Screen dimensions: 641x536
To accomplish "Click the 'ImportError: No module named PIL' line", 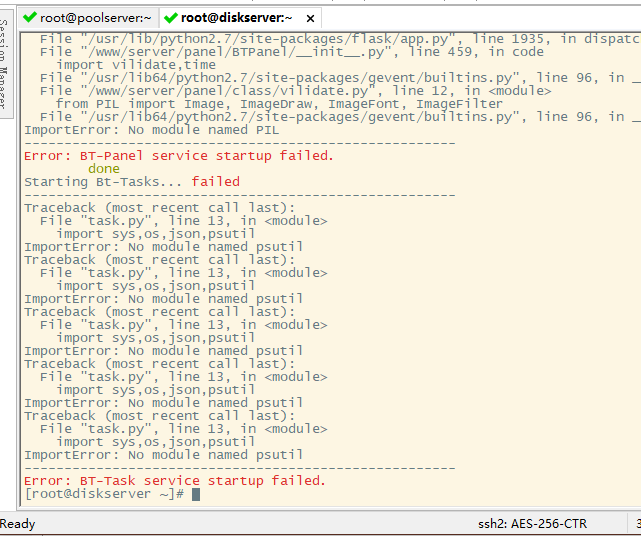I will click(x=151, y=130).
